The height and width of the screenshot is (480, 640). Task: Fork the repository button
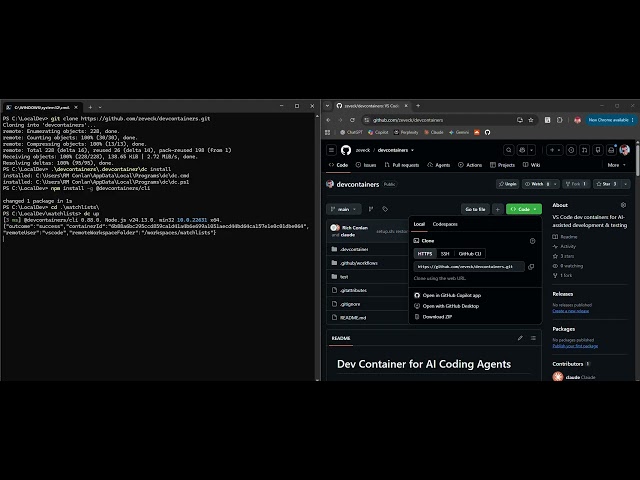(x=576, y=184)
